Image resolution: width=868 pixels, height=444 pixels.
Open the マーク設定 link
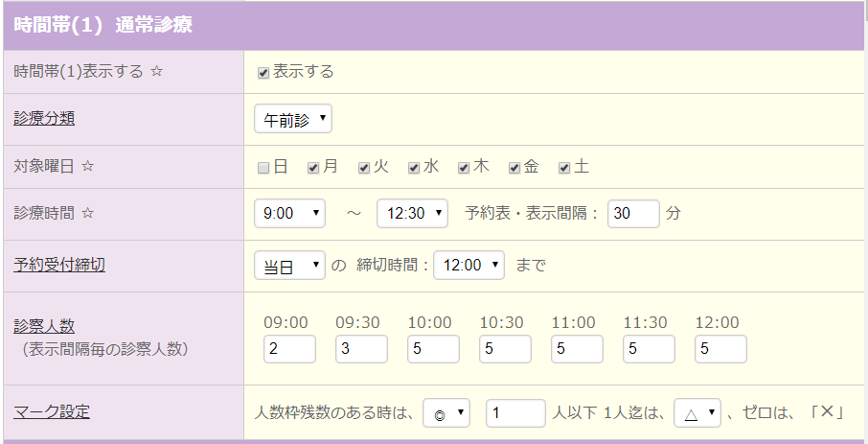coord(52,412)
